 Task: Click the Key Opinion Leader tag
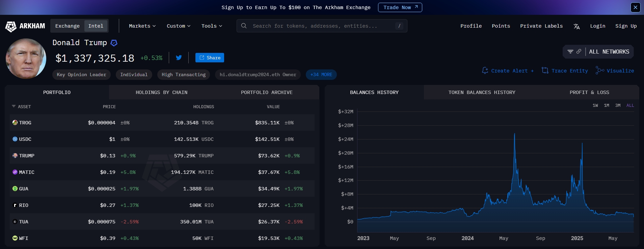coord(81,75)
